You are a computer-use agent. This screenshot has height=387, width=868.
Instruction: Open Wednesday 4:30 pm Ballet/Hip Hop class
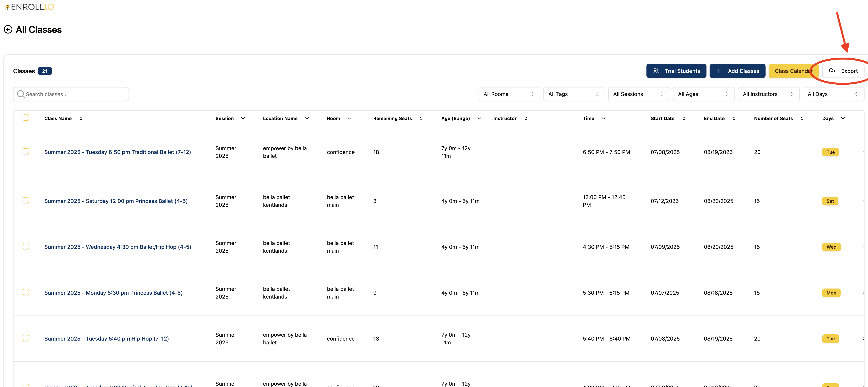[x=118, y=247]
